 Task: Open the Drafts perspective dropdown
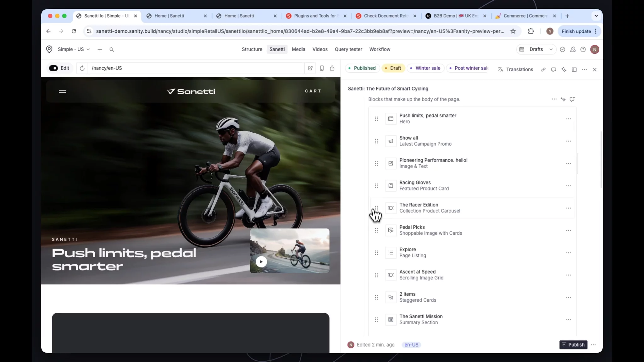coord(536,49)
